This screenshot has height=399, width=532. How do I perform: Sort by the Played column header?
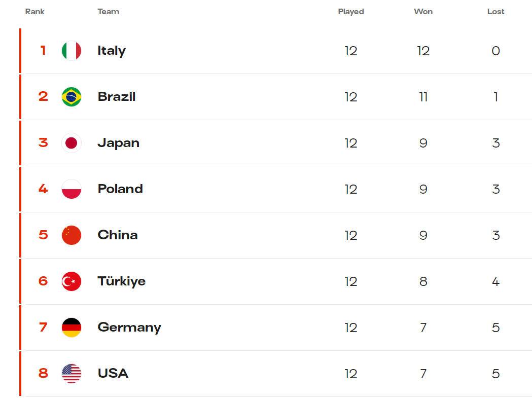[351, 12]
